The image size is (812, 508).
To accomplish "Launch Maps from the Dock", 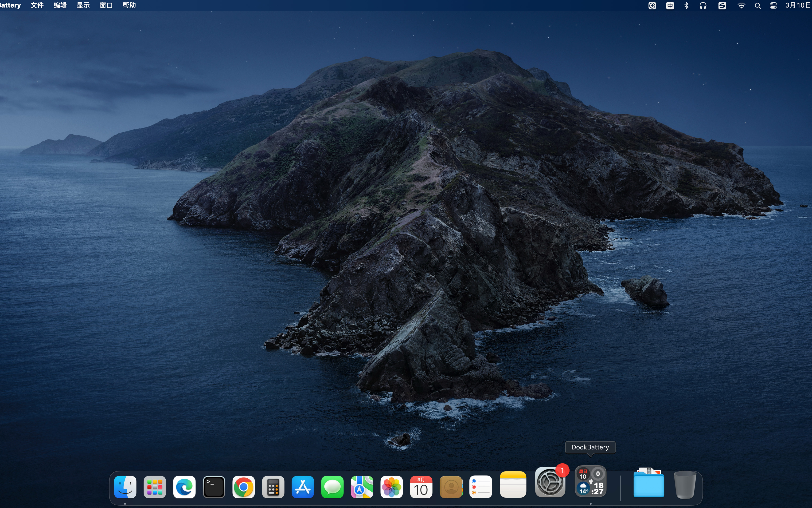I will tap(362, 487).
